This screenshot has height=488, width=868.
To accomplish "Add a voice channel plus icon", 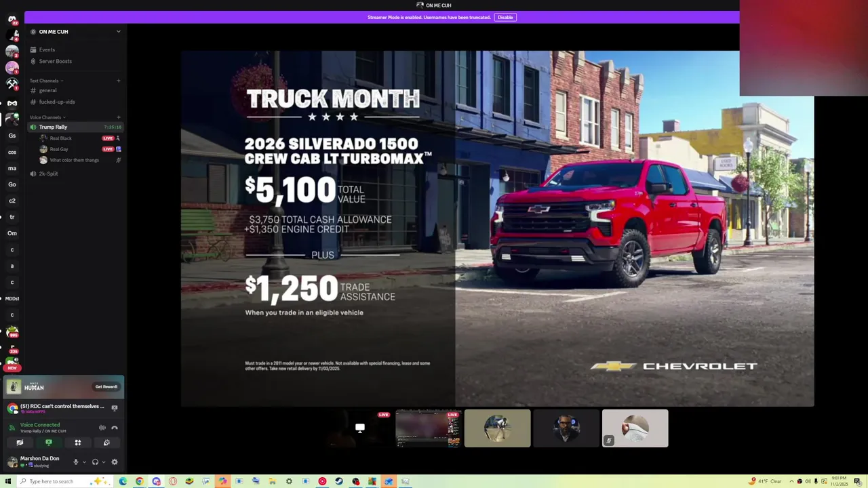I will click(x=119, y=117).
